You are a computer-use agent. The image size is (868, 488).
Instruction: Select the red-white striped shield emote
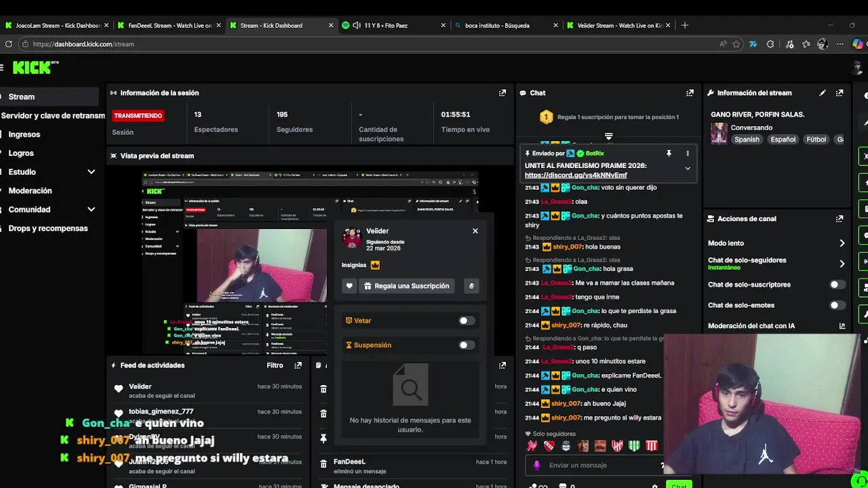(x=651, y=446)
